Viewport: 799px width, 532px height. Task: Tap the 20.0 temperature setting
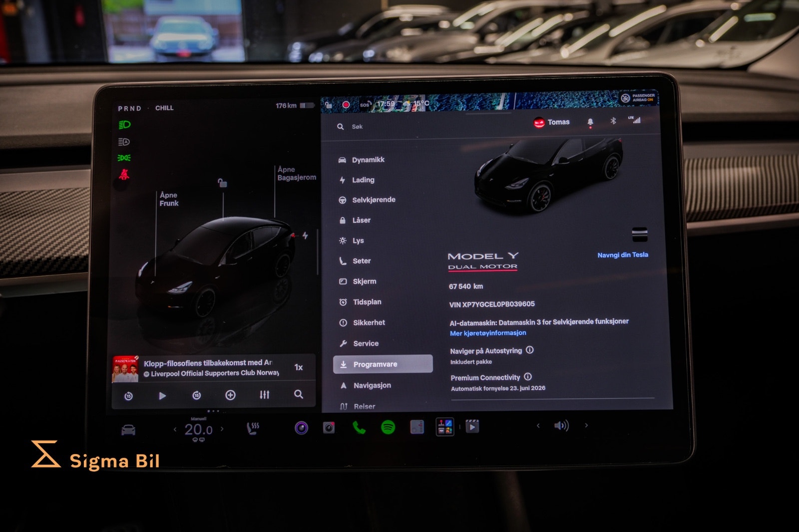pyautogui.click(x=198, y=429)
